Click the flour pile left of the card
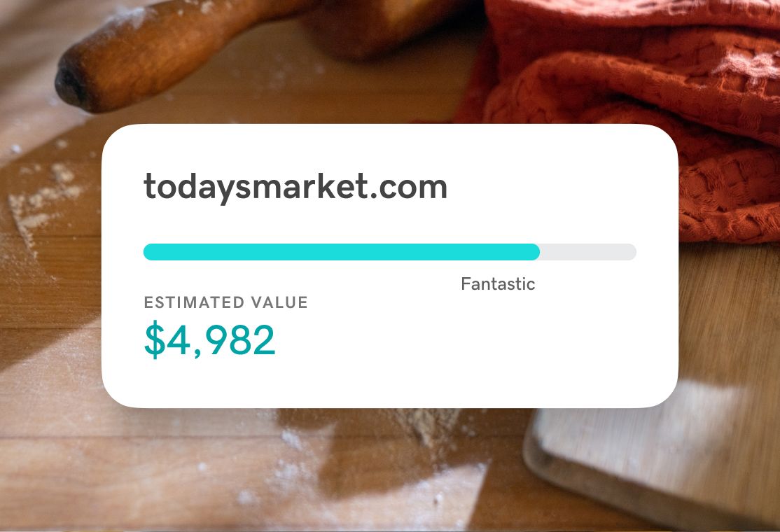The width and height of the screenshot is (780, 532). tap(42, 203)
